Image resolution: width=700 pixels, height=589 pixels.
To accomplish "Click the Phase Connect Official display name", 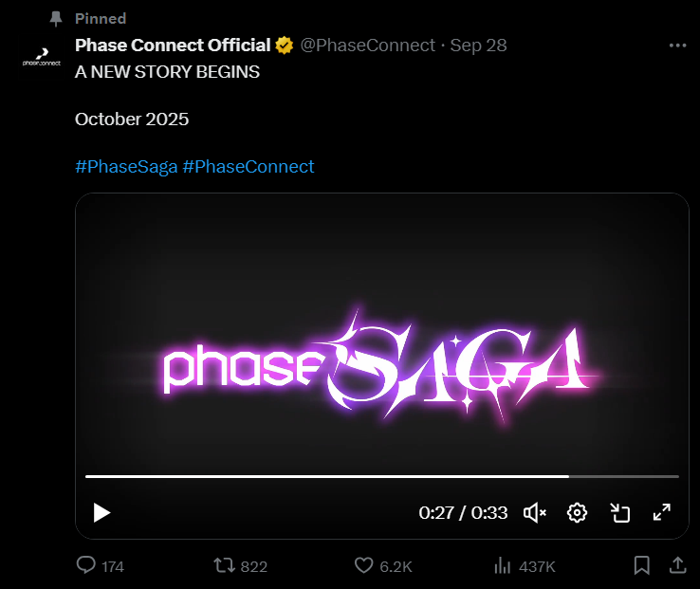I will 172,46.
